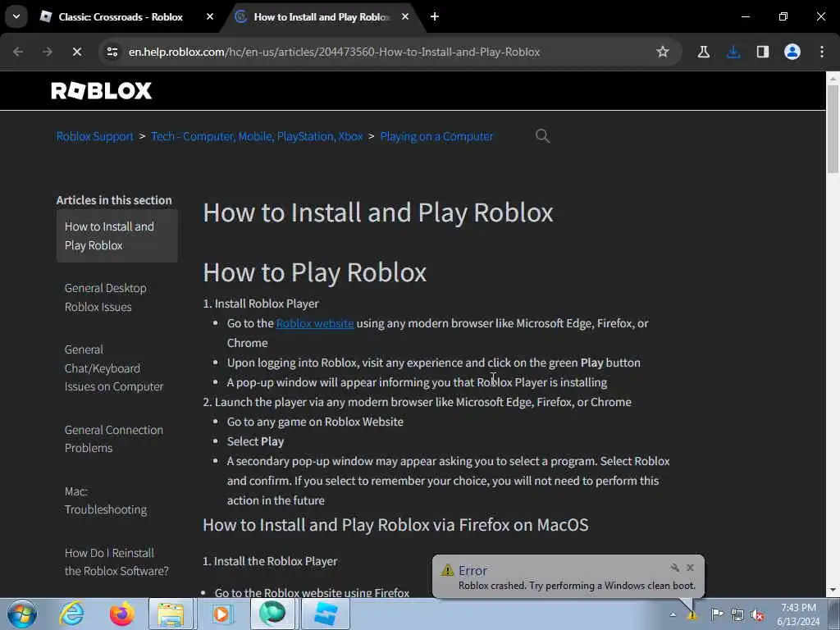840x630 pixels.
Task: Open the clock showing 7:43 PM
Action: (x=798, y=614)
